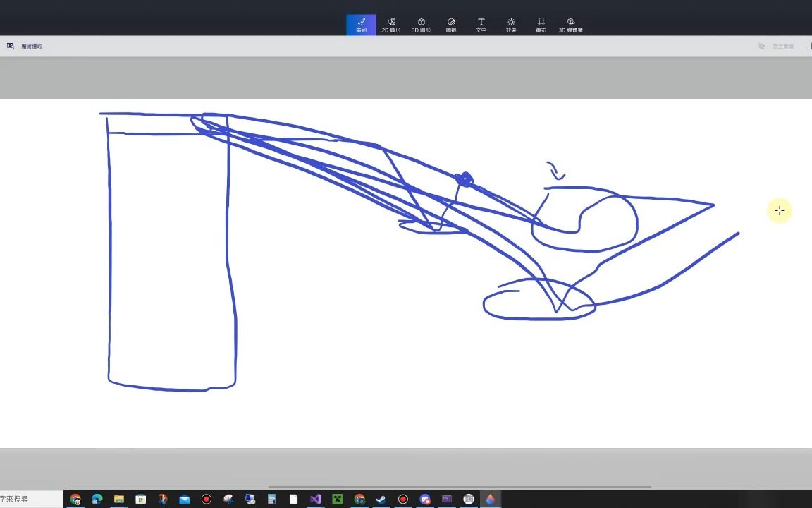Select the 文字 (Text) tool
This screenshot has width=812, height=508.
pyautogui.click(x=481, y=25)
